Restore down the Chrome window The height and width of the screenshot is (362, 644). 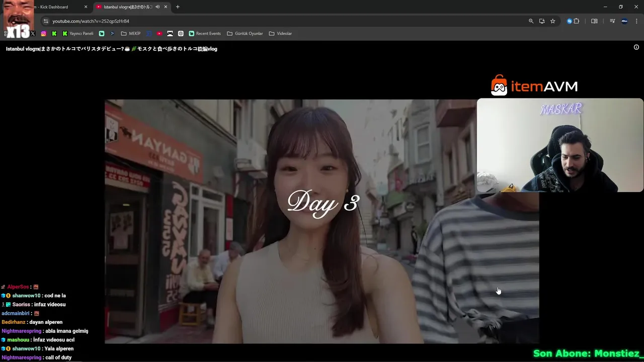click(620, 7)
